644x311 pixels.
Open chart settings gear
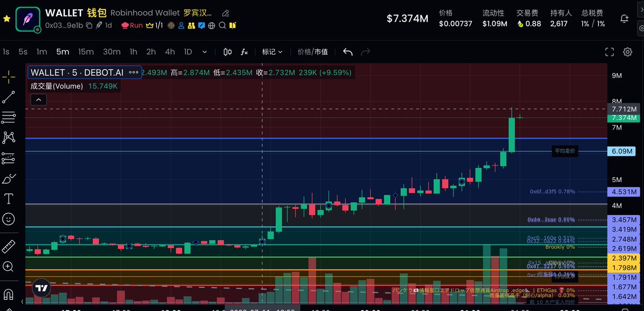coord(627,52)
